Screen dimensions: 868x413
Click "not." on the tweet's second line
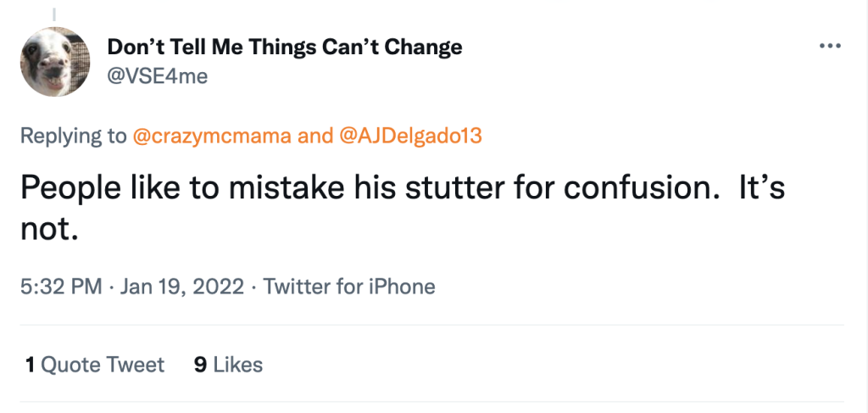click(x=49, y=231)
